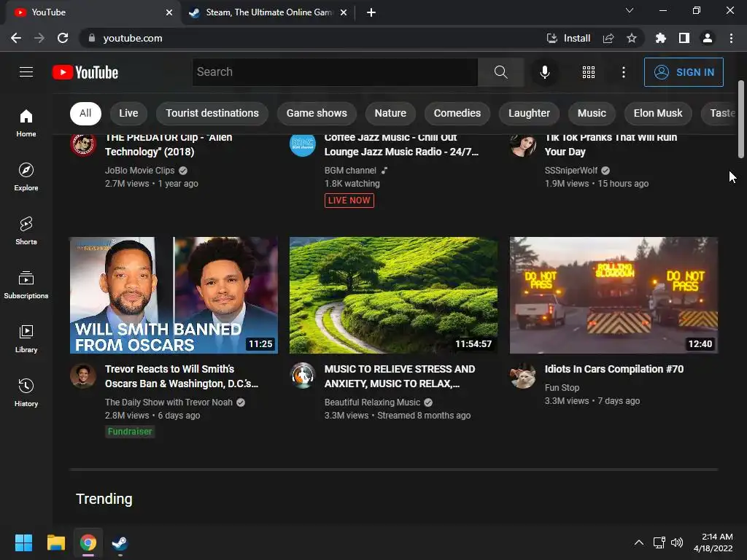747x560 pixels.
Task: Open volume control in system tray
Action: click(676, 542)
